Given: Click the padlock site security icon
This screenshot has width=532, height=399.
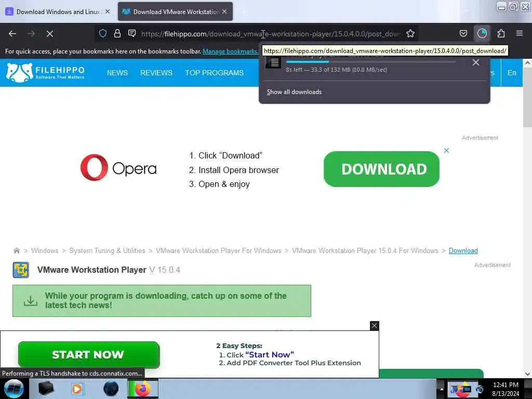Looking at the screenshot, I should tap(117, 33).
